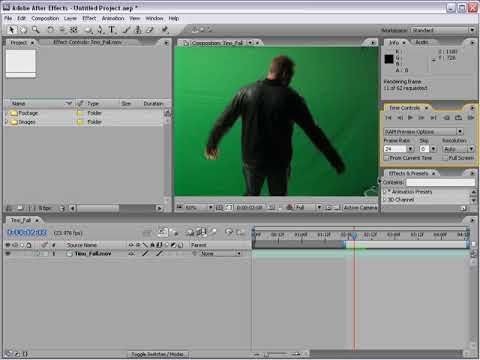
Task: Click the delete trash icon in Project panel
Action: coord(62,208)
